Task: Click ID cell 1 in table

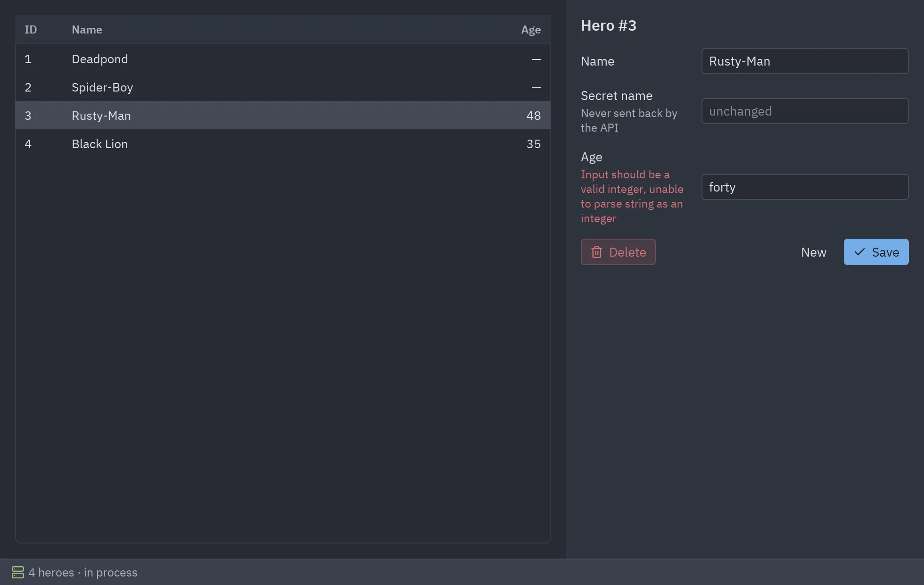Action: click(28, 59)
